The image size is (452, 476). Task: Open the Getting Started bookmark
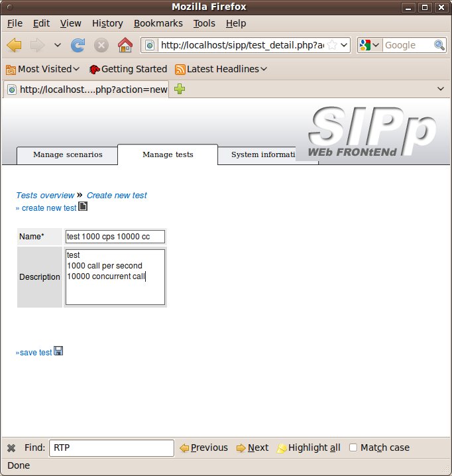tap(128, 69)
